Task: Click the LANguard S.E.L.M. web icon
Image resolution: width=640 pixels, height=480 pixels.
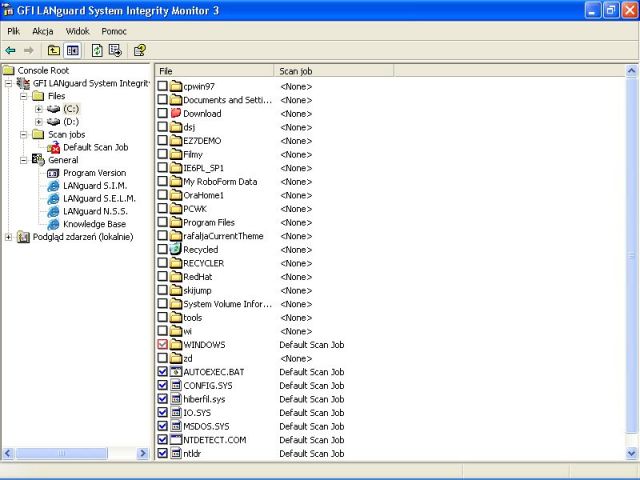Action: click(x=53, y=198)
